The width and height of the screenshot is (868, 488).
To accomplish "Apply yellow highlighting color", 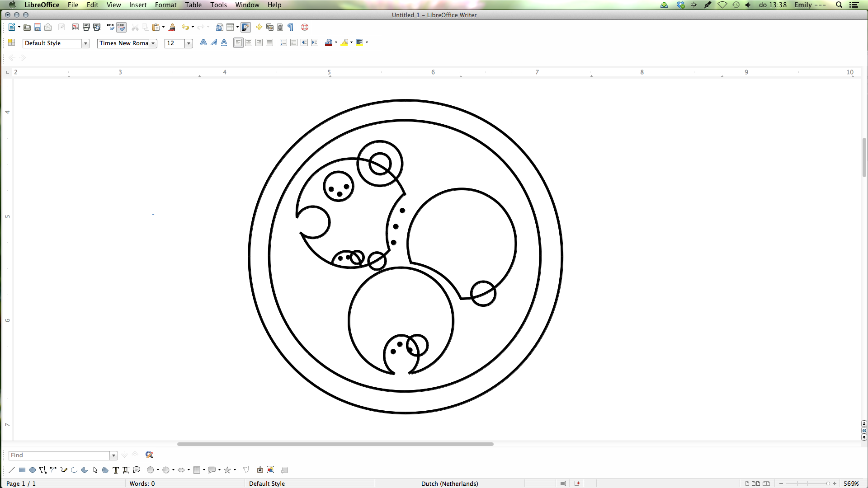I will [x=344, y=42].
